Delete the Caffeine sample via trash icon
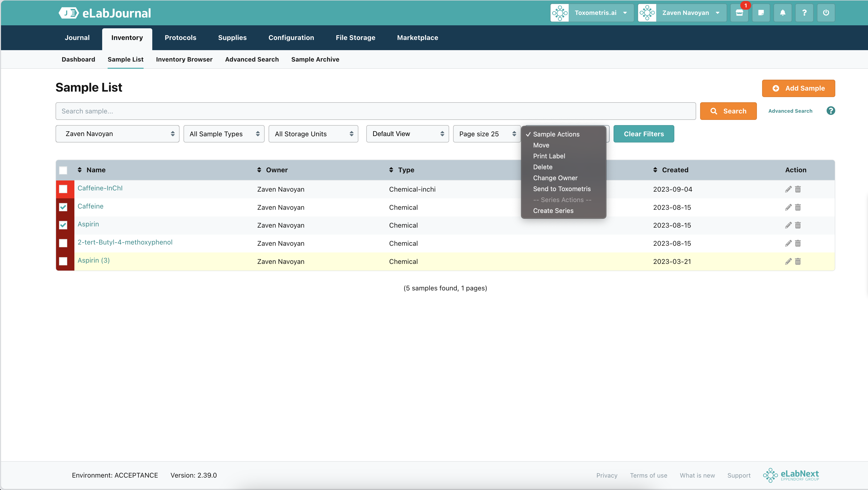The image size is (868, 490). click(x=798, y=208)
